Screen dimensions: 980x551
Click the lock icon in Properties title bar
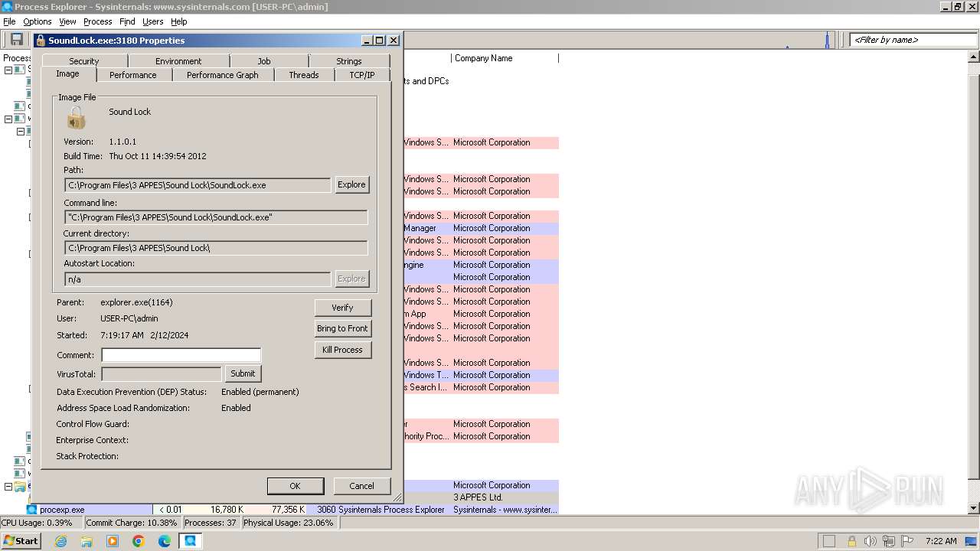(41, 41)
